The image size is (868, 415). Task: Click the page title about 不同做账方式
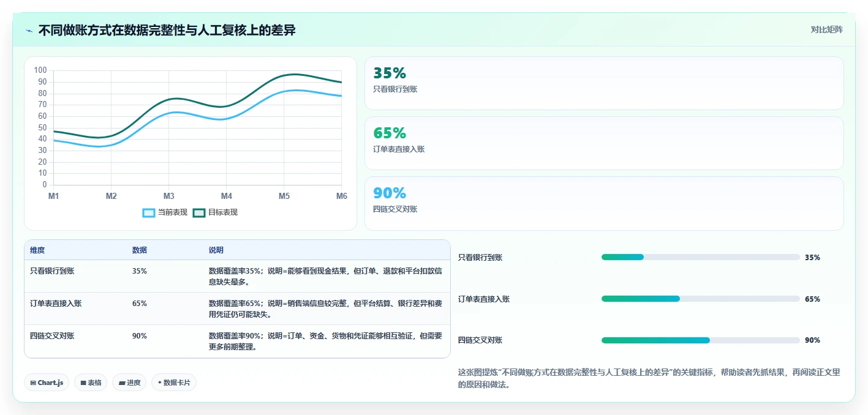click(167, 30)
